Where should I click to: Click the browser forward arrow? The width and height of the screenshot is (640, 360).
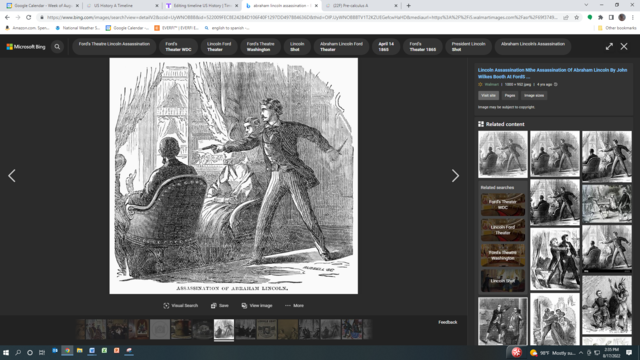pos(18,17)
